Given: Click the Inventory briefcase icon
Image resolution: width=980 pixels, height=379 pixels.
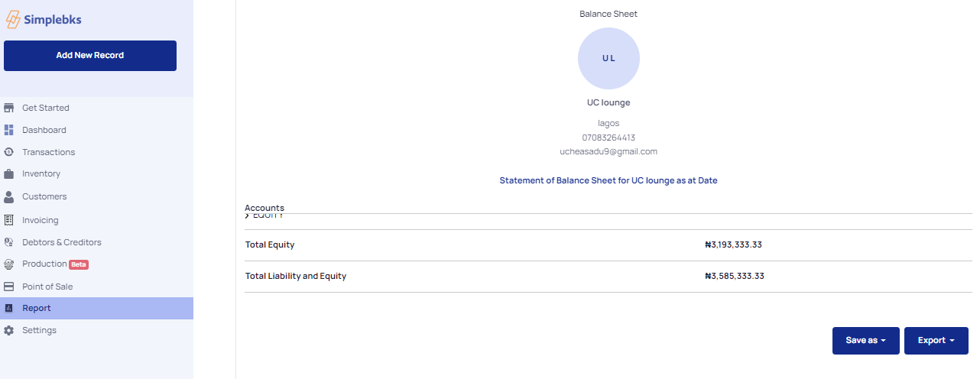Looking at the screenshot, I should coord(9,173).
